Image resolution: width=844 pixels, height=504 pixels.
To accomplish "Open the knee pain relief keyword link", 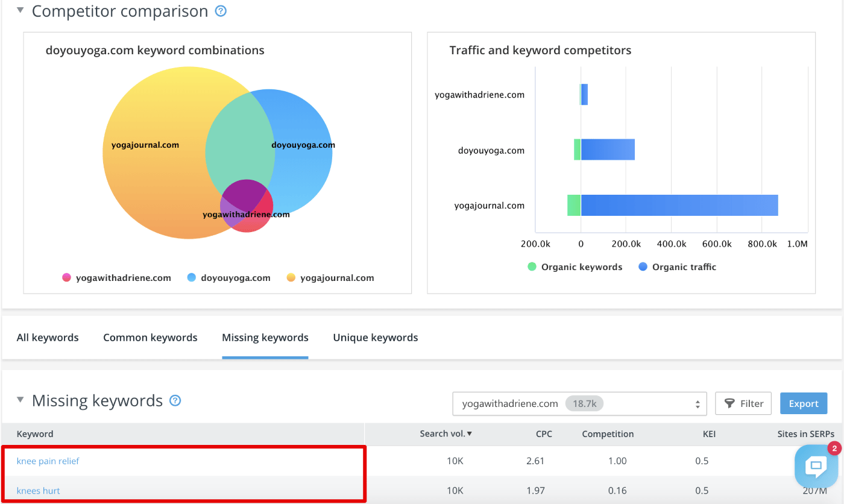I will [x=48, y=461].
